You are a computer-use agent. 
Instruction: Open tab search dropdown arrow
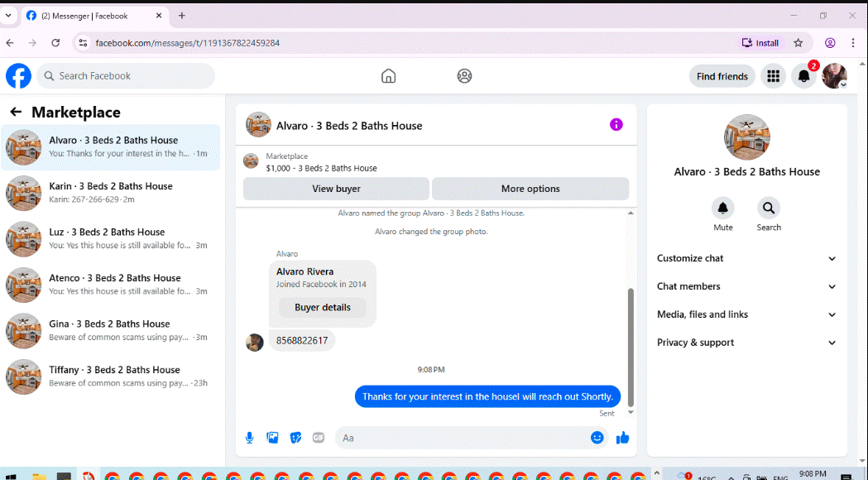(x=8, y=16)
